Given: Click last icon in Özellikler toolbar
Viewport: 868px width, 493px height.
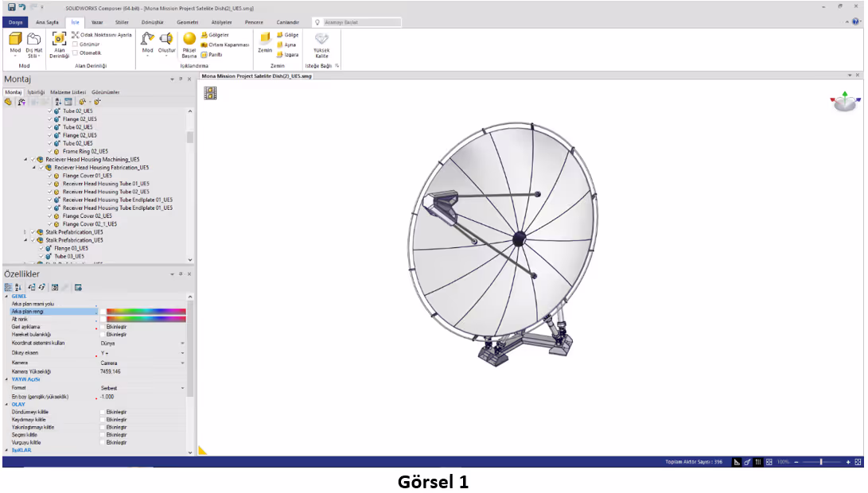Looking at the screenshot, I should pyautogui.click(x=78, y=288).
